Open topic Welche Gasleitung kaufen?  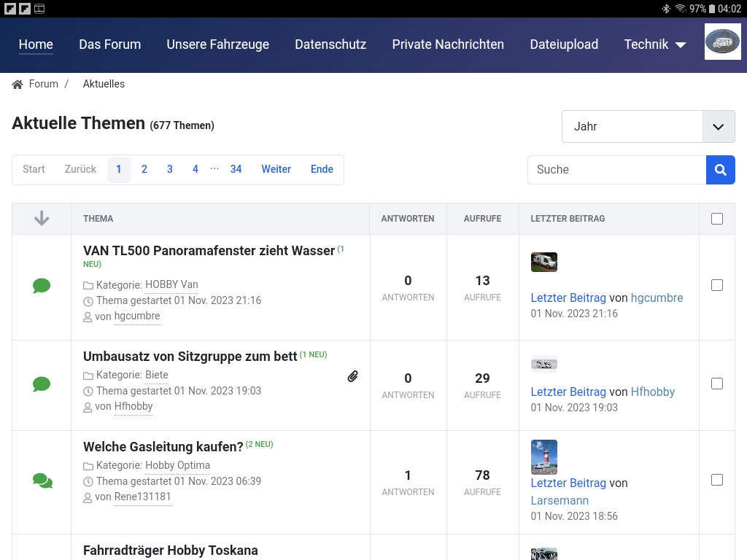[163, 447]
